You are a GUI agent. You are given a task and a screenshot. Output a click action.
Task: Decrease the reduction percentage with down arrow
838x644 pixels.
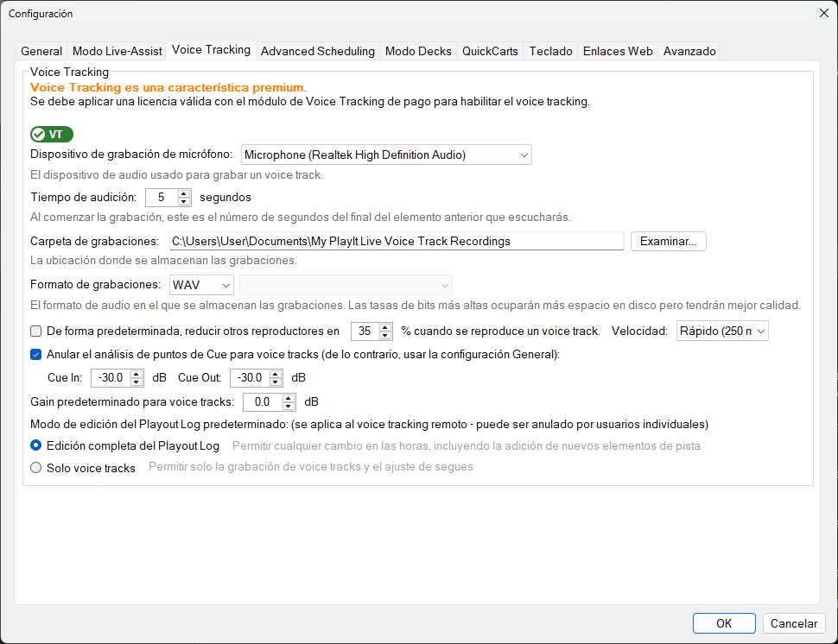pos(385,335)
